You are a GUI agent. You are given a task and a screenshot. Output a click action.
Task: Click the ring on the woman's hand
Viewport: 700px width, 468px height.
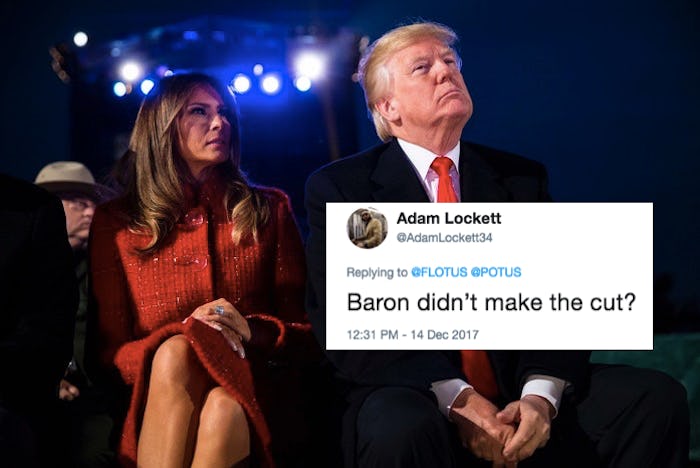click(219, 310)
